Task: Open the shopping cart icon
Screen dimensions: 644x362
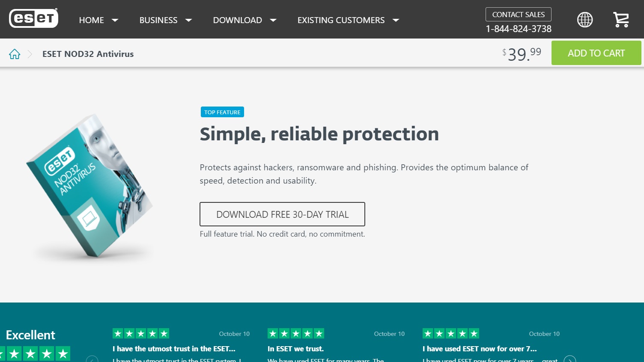Action: (x=621, y=20)
